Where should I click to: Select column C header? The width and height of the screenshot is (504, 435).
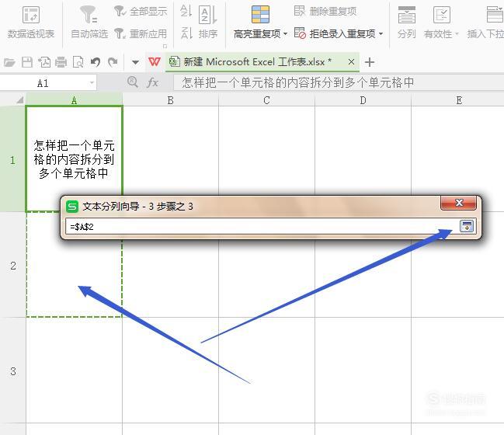(267, 100)
